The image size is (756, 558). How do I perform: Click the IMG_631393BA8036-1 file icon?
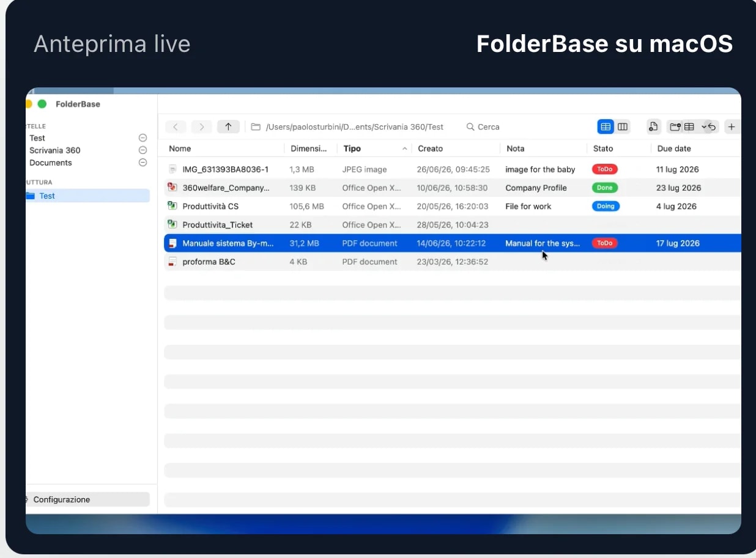172,169
